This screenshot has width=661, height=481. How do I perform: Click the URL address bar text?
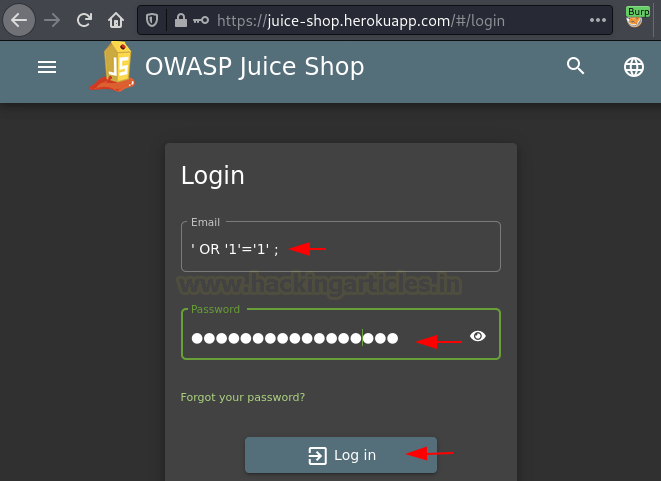[361, 21]
